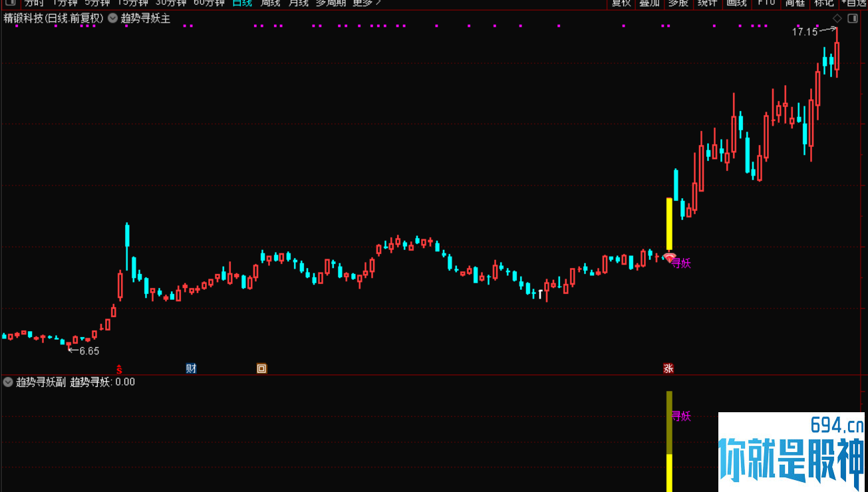
Task: Switch to the 月线 period tab
Action: (298, 3)
